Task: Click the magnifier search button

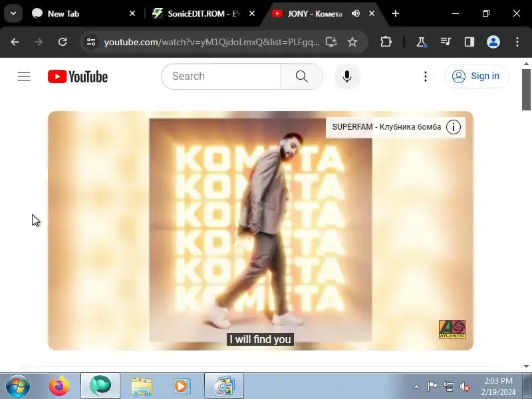Action: (x=302, y=76)
